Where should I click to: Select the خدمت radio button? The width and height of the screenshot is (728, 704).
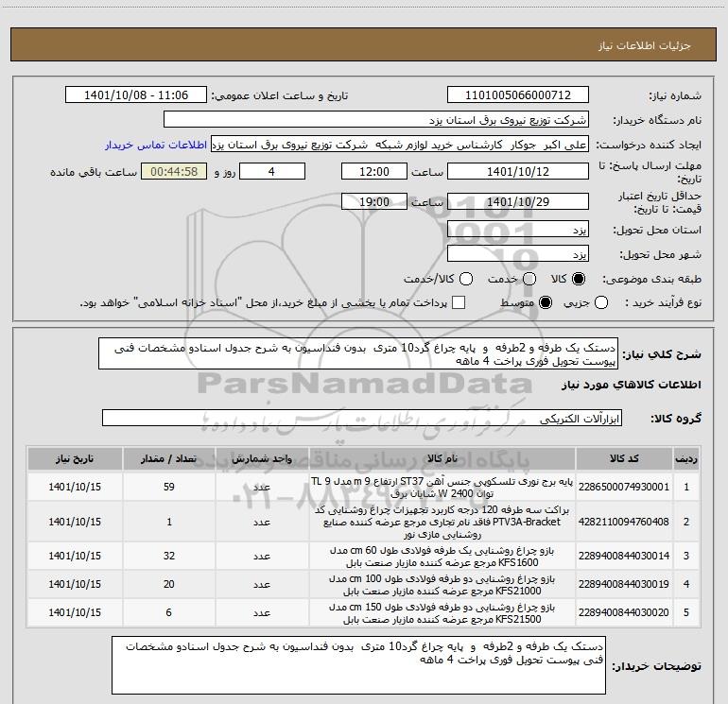[x=529, y=279]
